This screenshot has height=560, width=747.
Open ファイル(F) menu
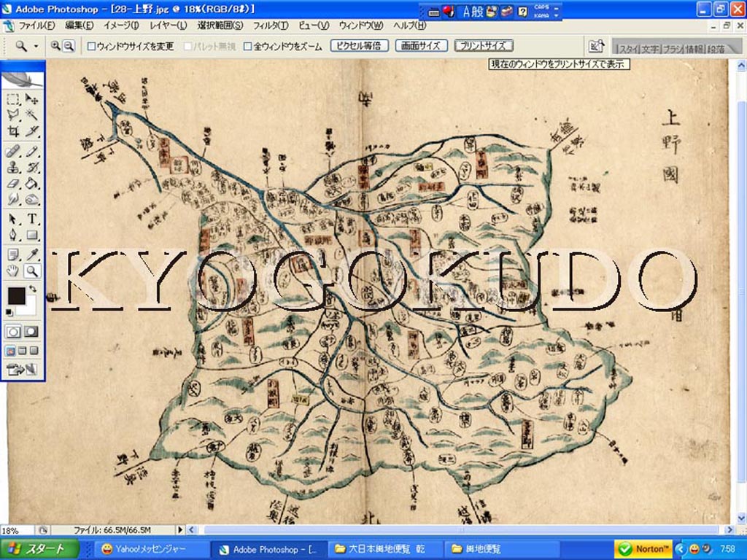(36, 26)
